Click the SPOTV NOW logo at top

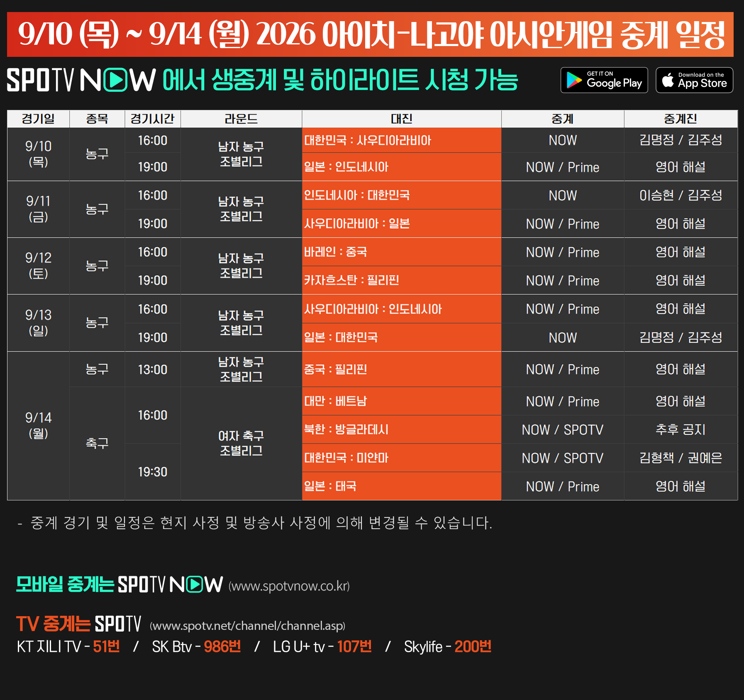click(x=81, y=80)
